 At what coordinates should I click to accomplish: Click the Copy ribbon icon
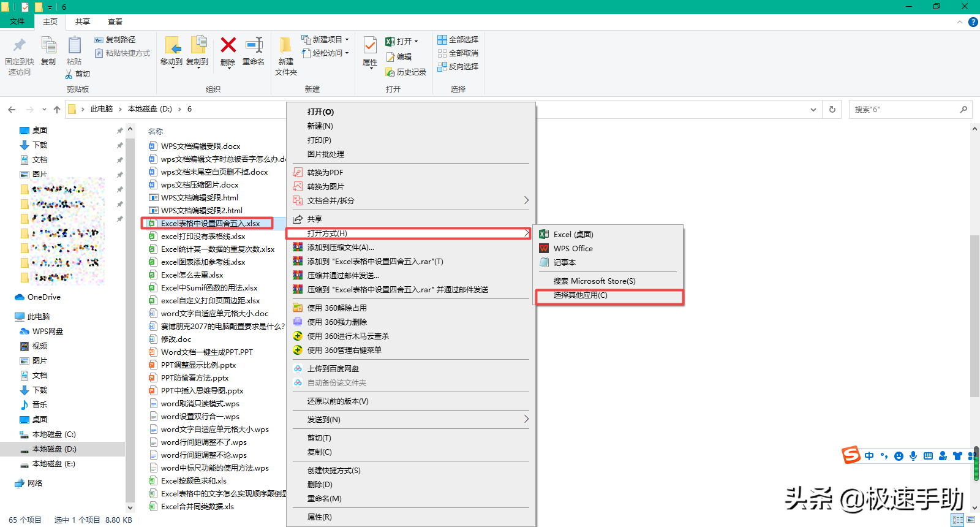coord(48,45)
